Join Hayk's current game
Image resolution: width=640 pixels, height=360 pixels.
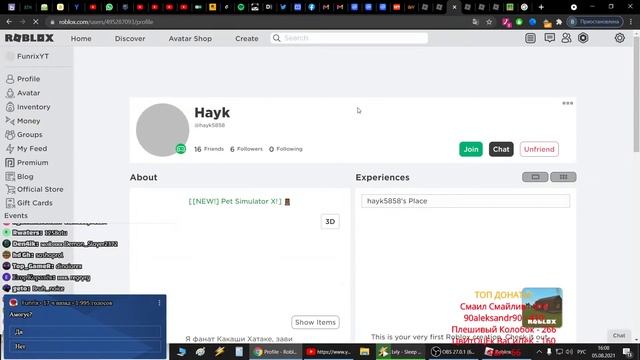[471, 149]
